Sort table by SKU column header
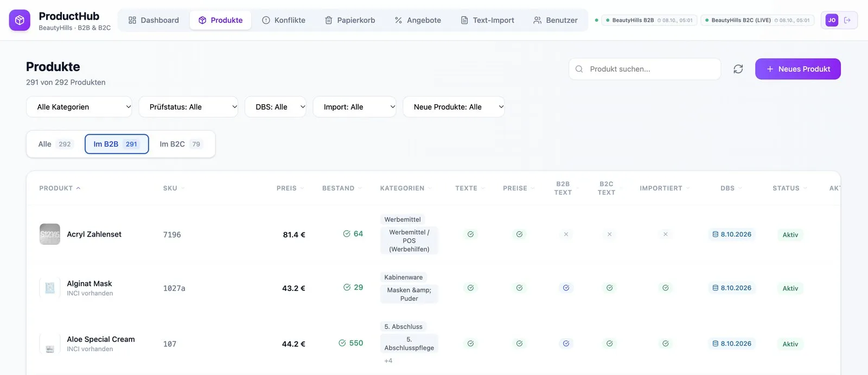The image size is (868, 375). pos(174,188)
